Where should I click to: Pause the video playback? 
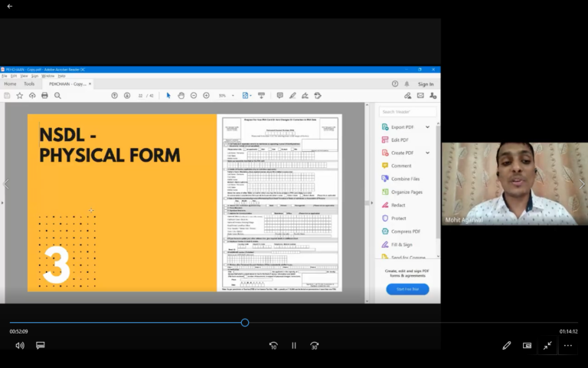(x=293, y=346)
